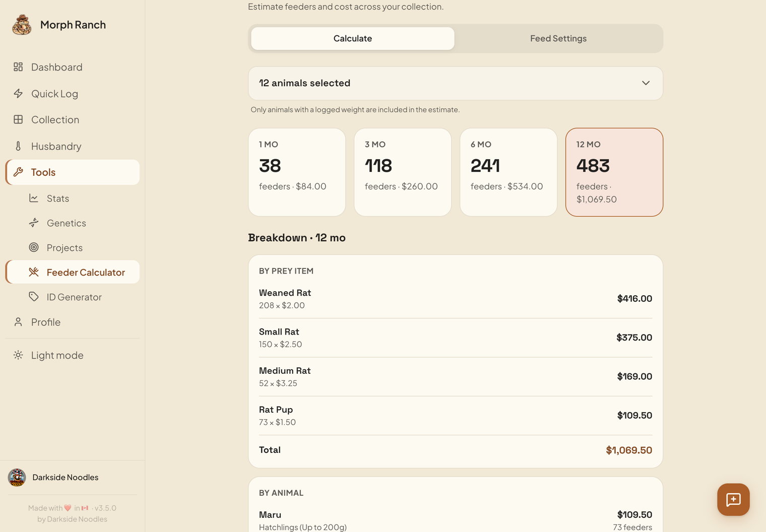Go to the Profile page
The height and width of the screenshot is (532, 766).
pyautogui.click(x=72, y=322)
